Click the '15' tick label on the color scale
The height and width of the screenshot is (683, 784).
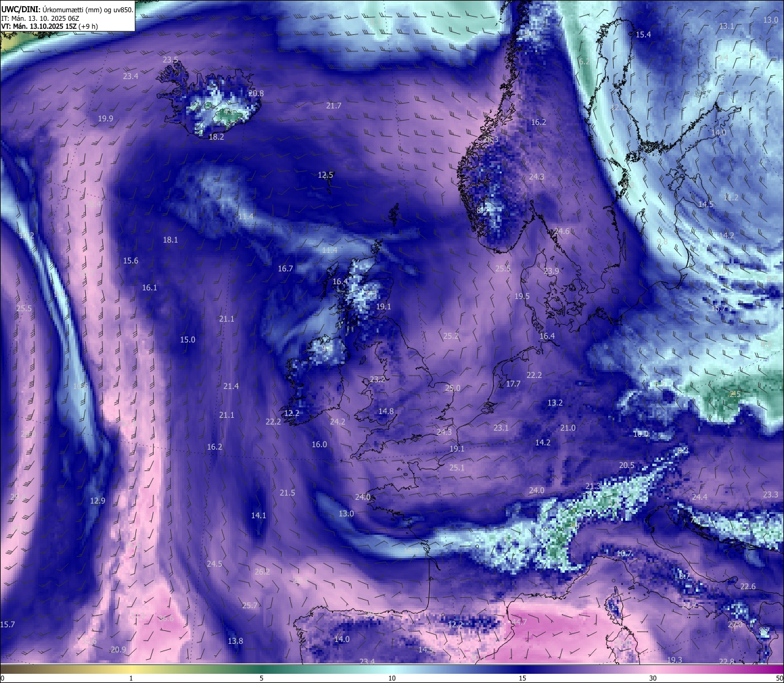tap(522, 678)
